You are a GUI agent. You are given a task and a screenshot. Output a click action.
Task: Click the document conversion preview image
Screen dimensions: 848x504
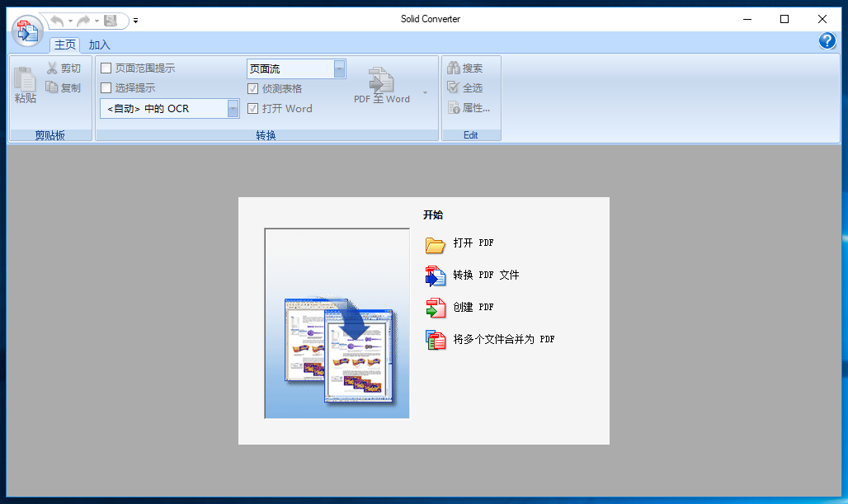(x=337, y=323)
